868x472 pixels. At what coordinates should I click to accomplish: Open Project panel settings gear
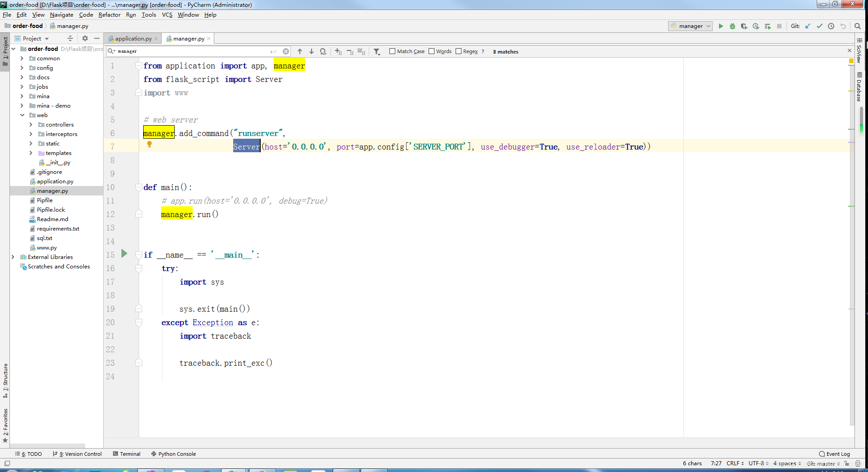click(85, 39)
